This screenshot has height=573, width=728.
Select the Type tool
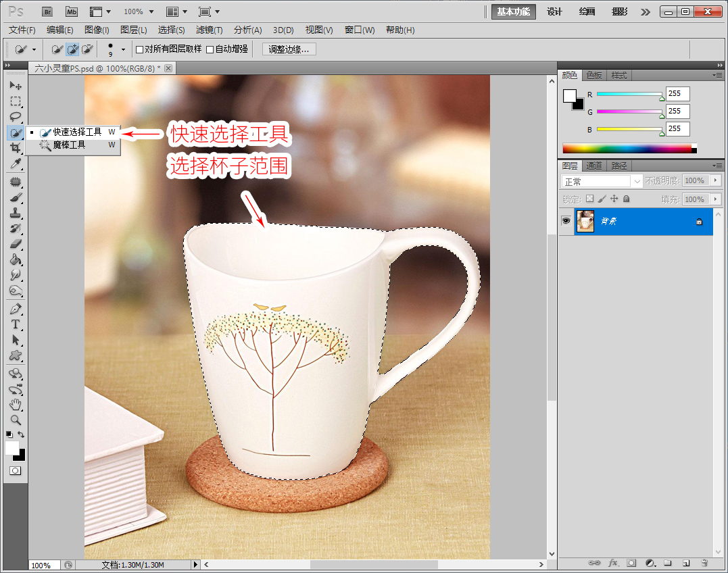coord(16,324)
